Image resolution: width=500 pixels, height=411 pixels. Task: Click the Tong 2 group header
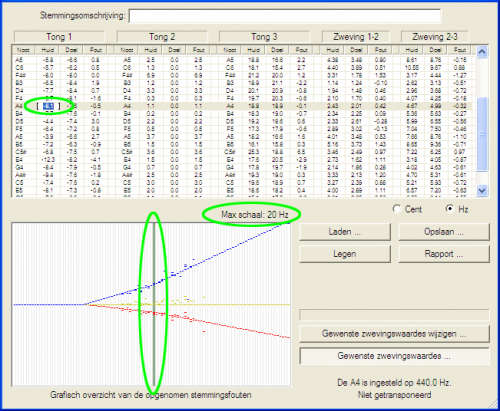tap(162, 37)
